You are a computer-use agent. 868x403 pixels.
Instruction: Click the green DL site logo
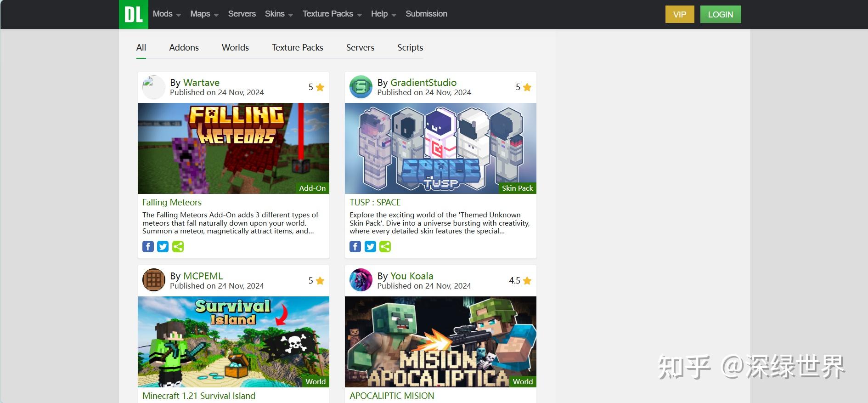tap(134, 14)
